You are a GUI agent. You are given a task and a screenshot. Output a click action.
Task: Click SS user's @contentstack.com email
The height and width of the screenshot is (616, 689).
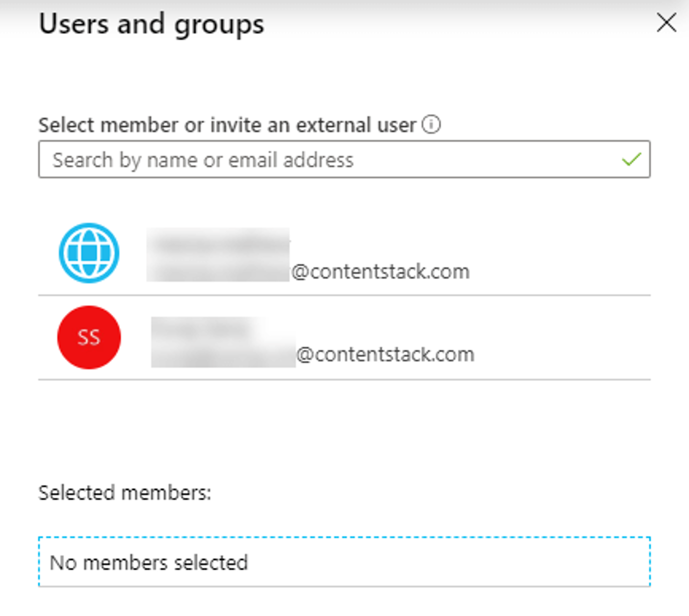point(385,354)
